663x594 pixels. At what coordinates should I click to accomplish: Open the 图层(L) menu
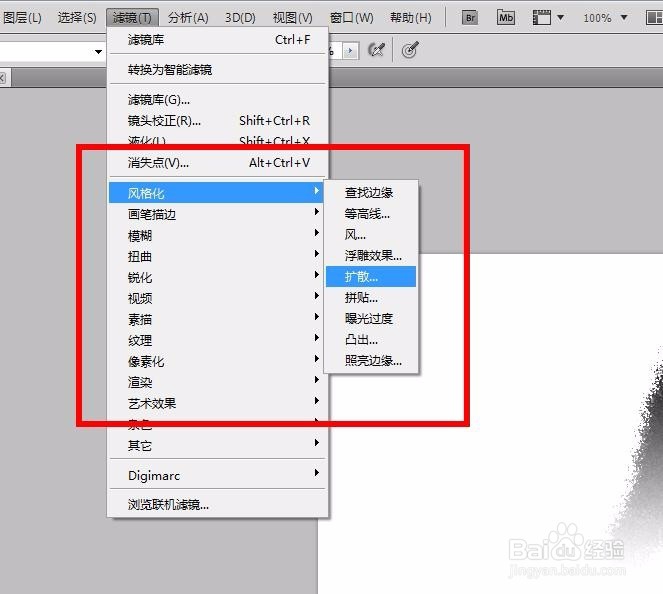point(22,18)
